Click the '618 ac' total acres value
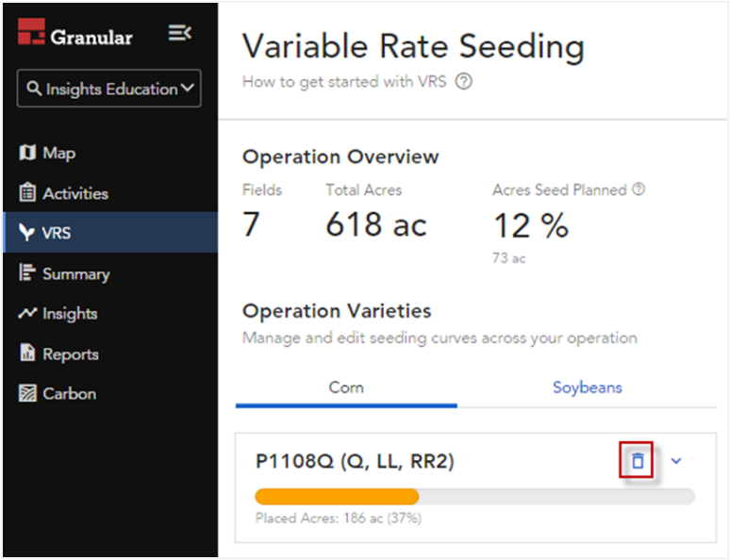Screen dimensions: 730x560 [x=375, y=224]
